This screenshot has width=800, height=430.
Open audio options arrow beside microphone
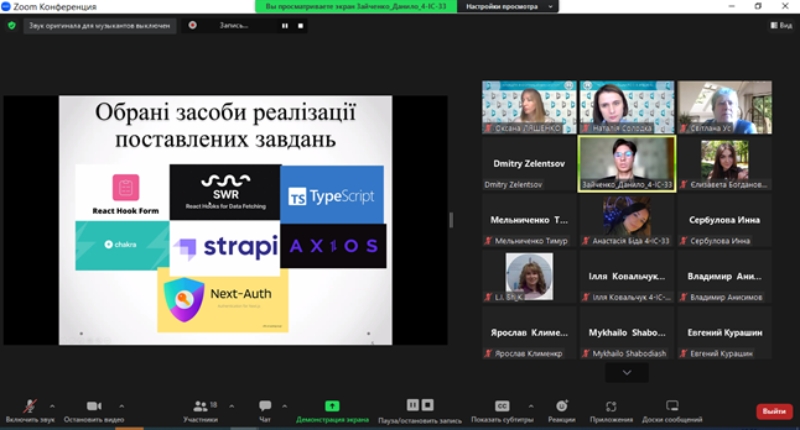[x=52, y=406]
